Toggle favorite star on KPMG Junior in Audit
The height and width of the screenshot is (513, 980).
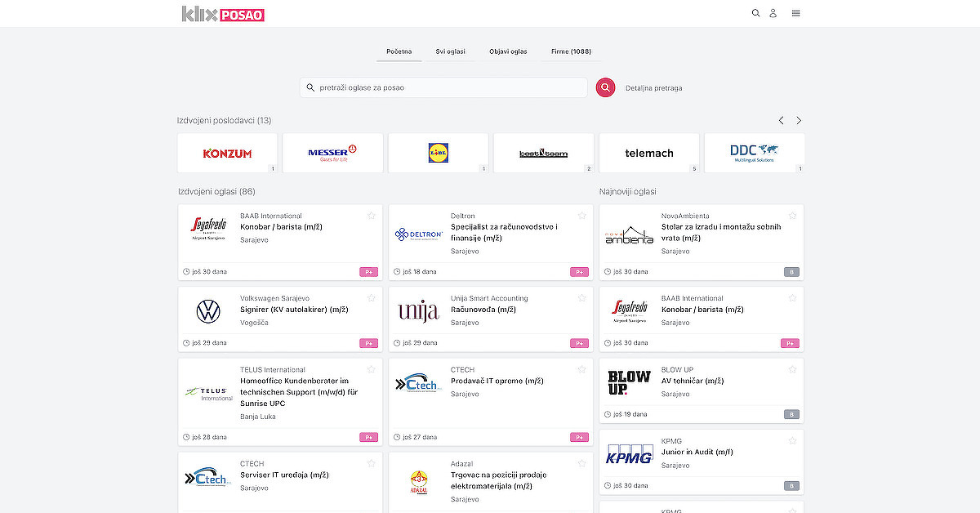pos(792,441)
